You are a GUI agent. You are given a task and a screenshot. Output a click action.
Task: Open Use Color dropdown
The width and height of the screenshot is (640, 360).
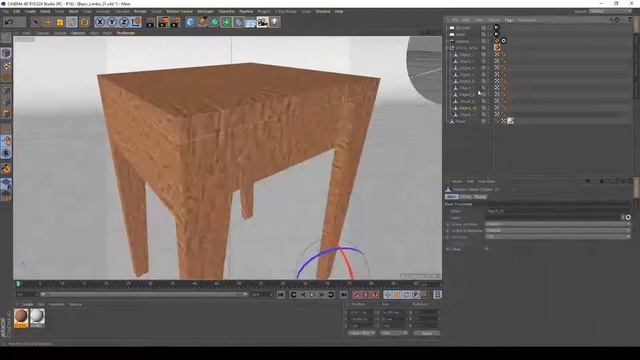pos(558,236)
